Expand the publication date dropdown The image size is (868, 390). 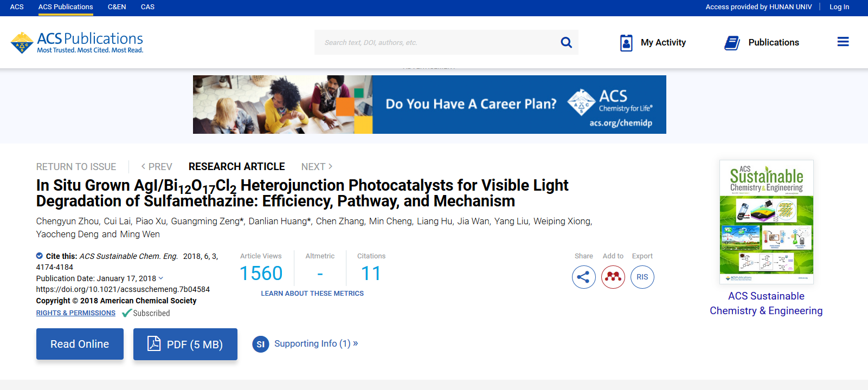pos(161,278)
